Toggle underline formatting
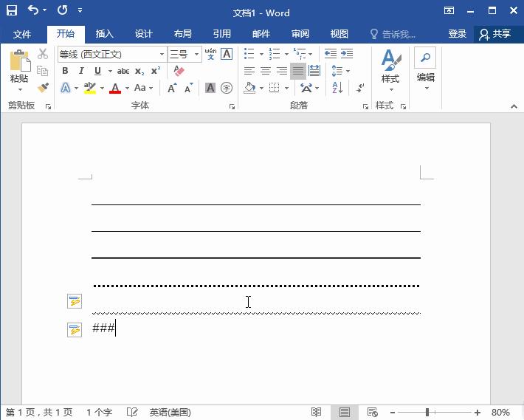This screenshot has width=524, height=420. (97, 71)
